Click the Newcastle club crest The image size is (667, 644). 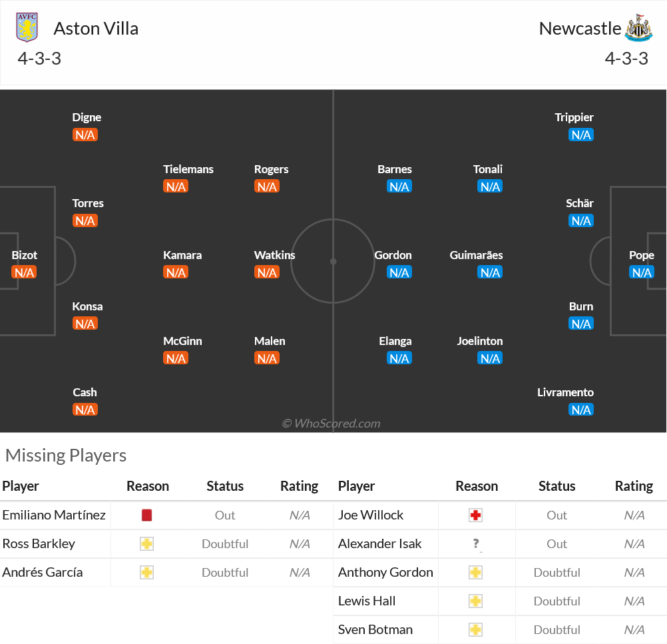[638, 28]
